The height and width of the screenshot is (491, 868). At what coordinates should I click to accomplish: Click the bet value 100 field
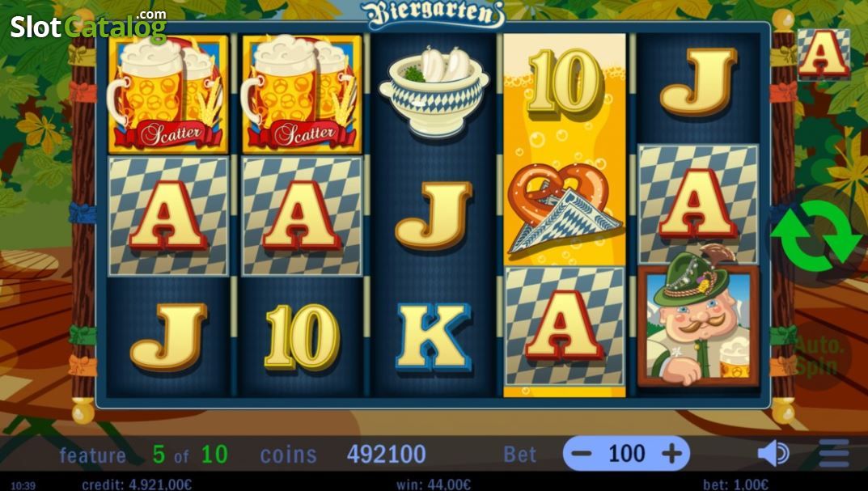click(x=627, y=454)
